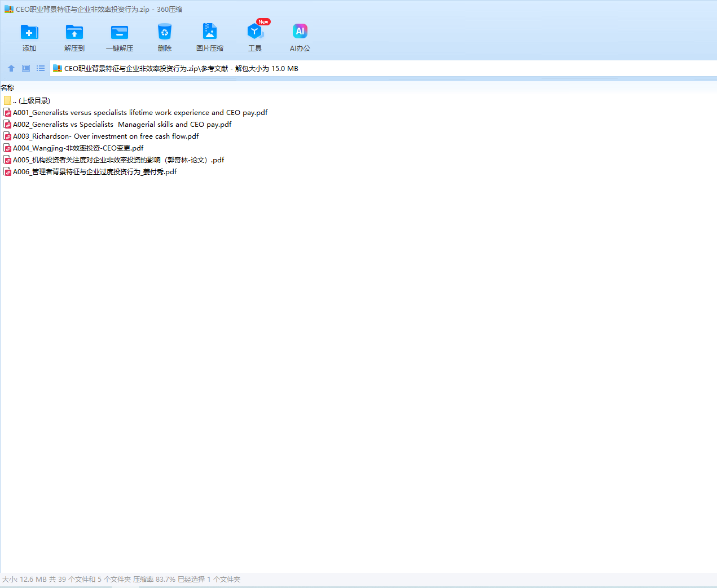The image size is (717, 588).
Task: Click the PDF icon beside the A006 file
Action: click(7, 171)
